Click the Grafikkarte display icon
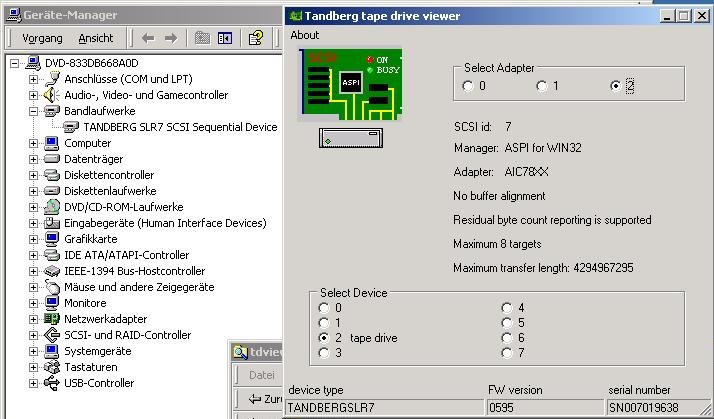714x419 pixels. point(51,239)
